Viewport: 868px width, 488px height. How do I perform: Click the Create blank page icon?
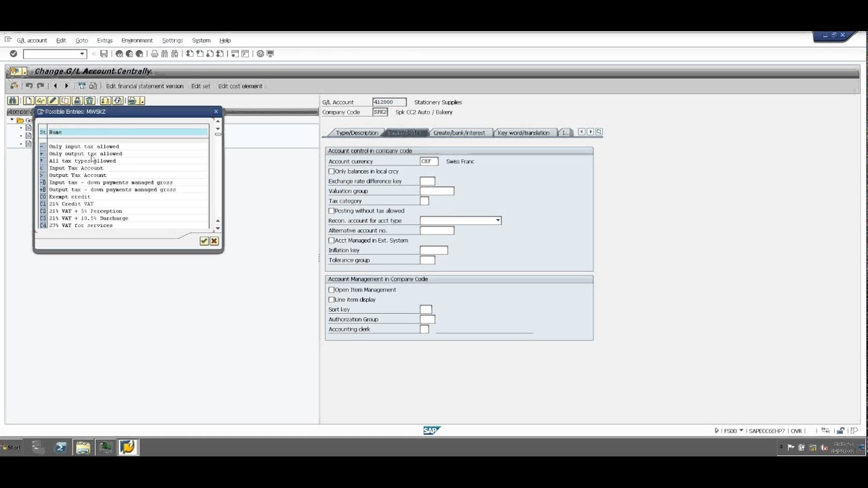pos(28,100)
